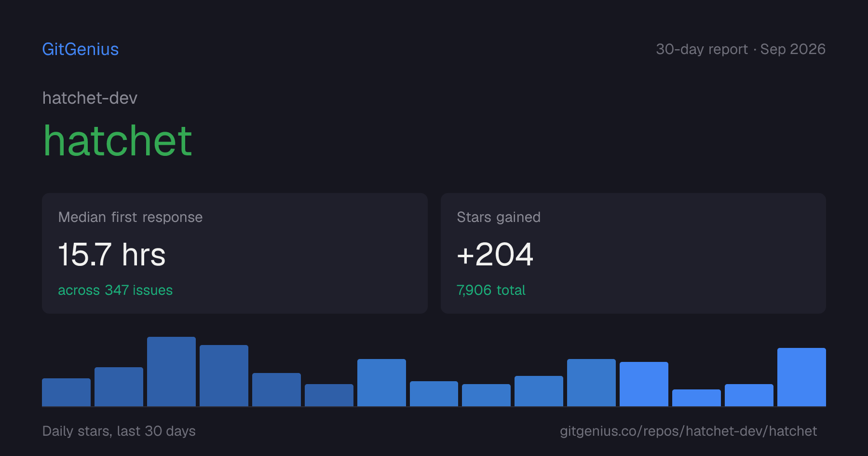The width and height of the screenshot is (868, 456).
Task: Click the 15.7 hrs value
Action: click(112, 254)
